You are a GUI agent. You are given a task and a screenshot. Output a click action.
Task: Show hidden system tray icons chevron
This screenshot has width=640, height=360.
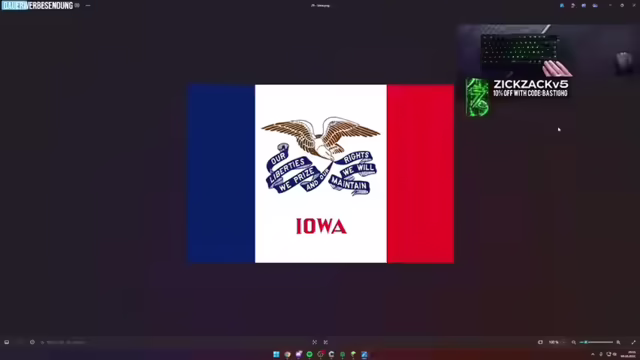click(x=593, y=354)
